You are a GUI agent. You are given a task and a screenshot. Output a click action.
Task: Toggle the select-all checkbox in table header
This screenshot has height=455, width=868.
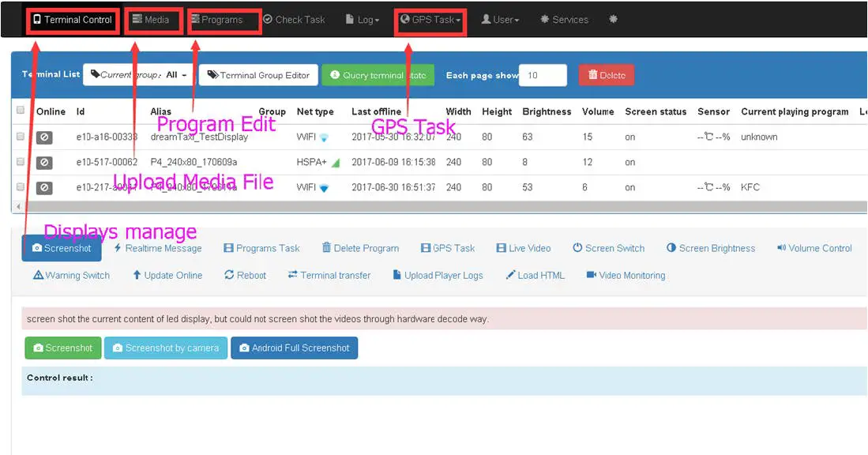[x=21, y=110]
